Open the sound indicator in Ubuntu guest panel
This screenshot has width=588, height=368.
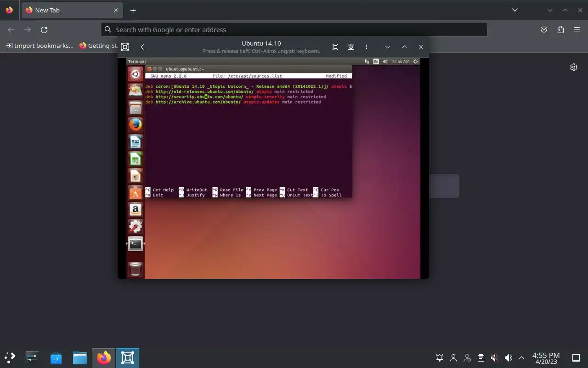pos(385,61)
